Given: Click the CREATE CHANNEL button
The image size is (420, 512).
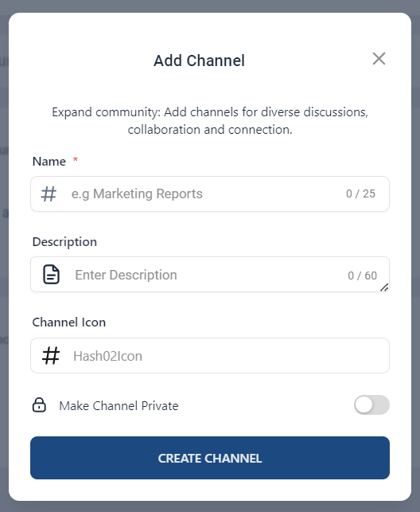Looking at the screenshot, I should coord(210,458).
